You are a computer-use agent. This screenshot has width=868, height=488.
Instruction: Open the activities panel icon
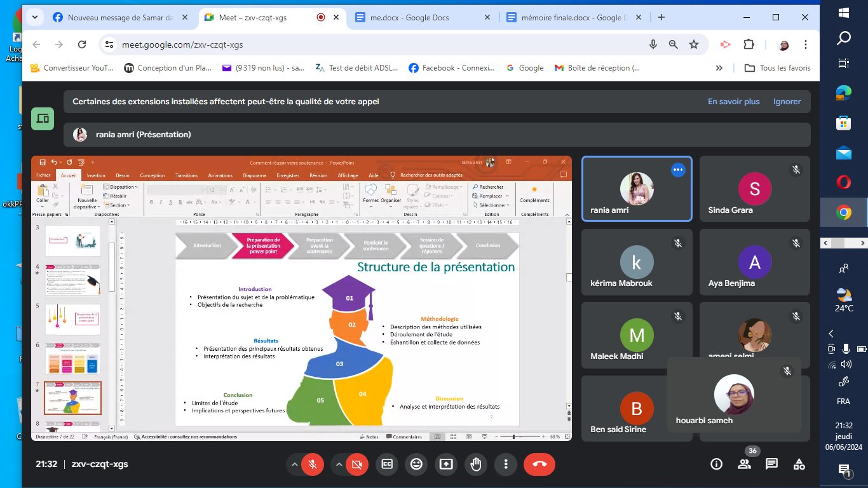(799, 464)
